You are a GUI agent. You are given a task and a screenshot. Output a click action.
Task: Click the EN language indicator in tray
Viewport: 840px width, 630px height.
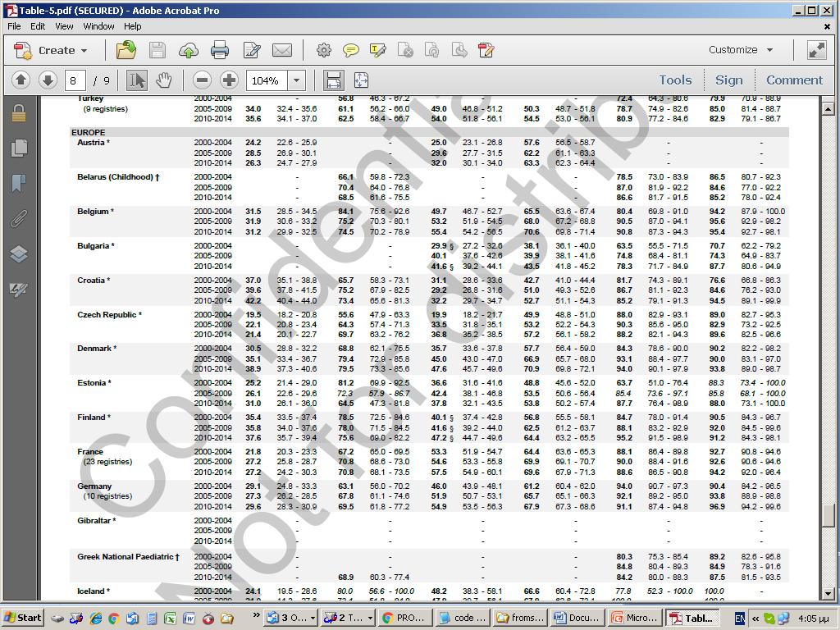740,619
